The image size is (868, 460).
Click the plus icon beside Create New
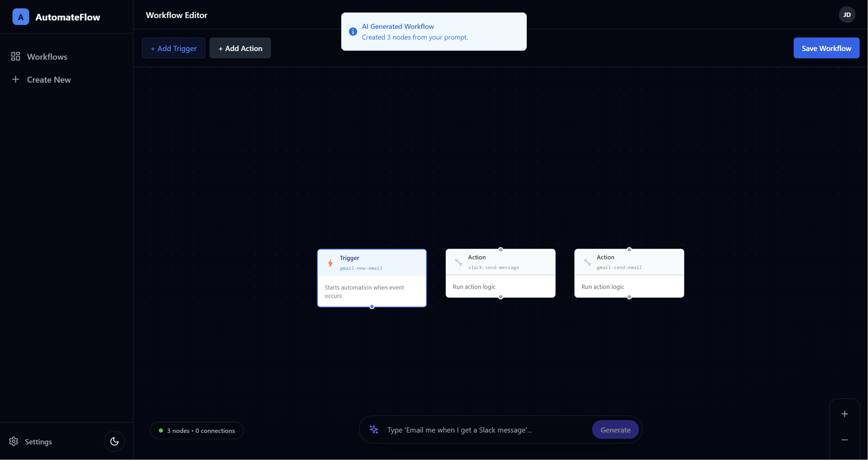(15, 79)
